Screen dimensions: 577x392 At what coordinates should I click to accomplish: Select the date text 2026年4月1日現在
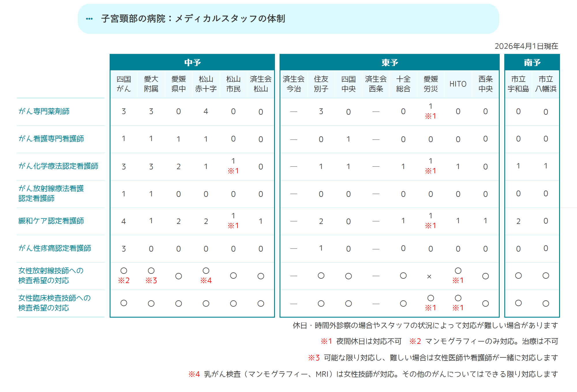(526, 46)
